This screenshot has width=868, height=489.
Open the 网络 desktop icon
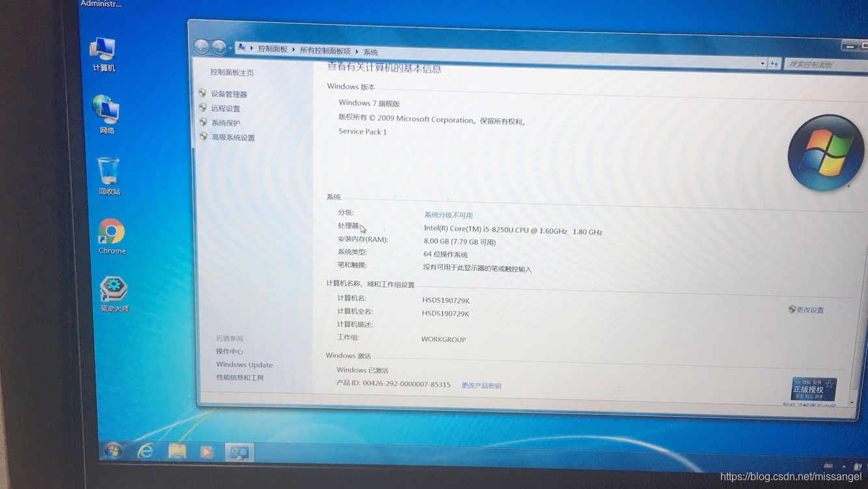coord(106,115)
